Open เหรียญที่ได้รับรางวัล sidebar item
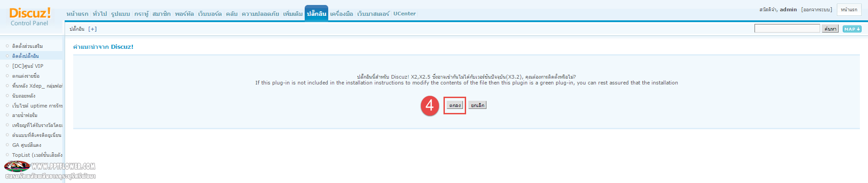868x183 pixels. pyautogui.click(x=37, y=125)
